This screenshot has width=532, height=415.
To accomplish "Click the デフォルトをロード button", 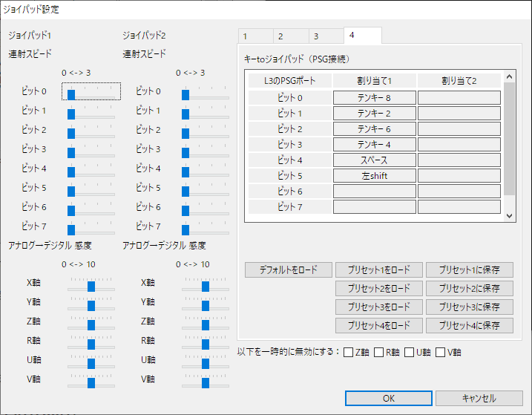I will click(x=288, y=269).
